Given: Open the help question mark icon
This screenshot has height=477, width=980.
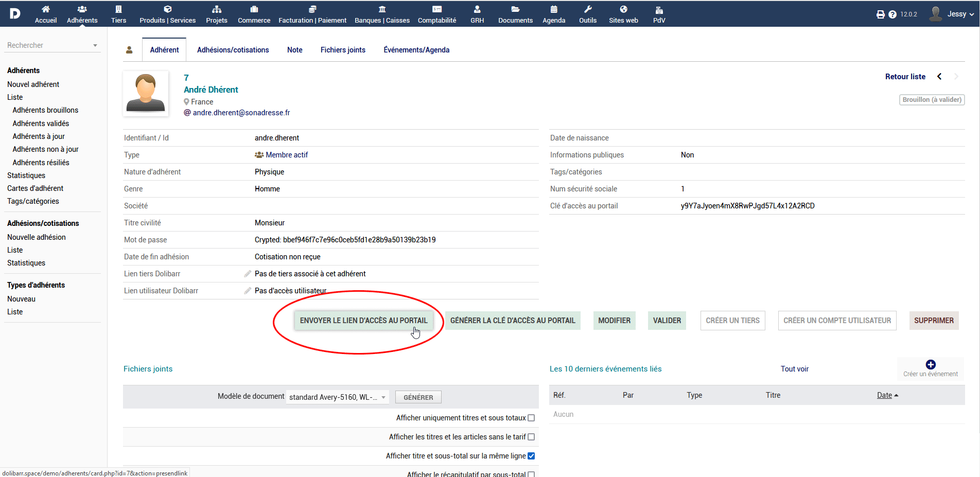Looking at the screenshot, I should [892, 14].
